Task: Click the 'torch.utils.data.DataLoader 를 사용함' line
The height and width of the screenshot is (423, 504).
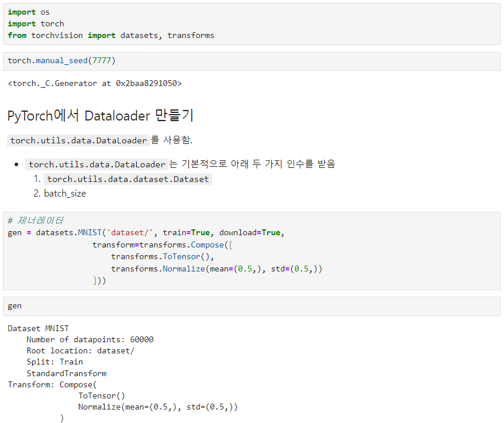Action: pos(100,140)
